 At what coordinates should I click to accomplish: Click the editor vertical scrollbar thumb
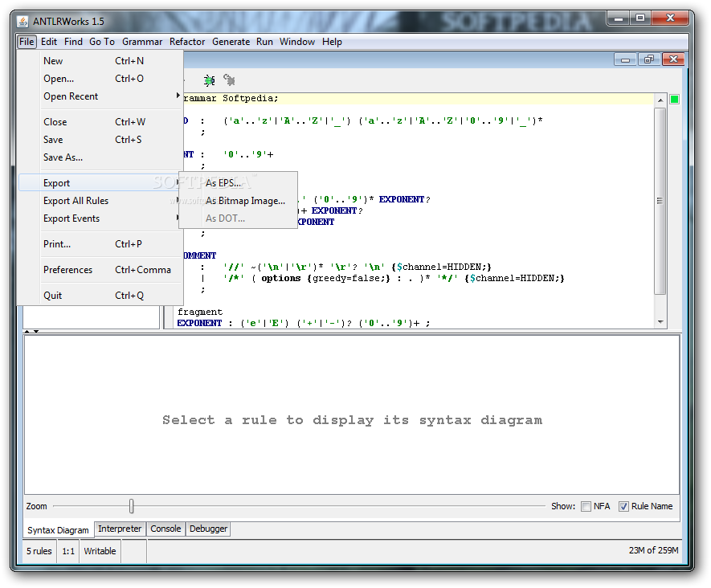tap(660, 200)
